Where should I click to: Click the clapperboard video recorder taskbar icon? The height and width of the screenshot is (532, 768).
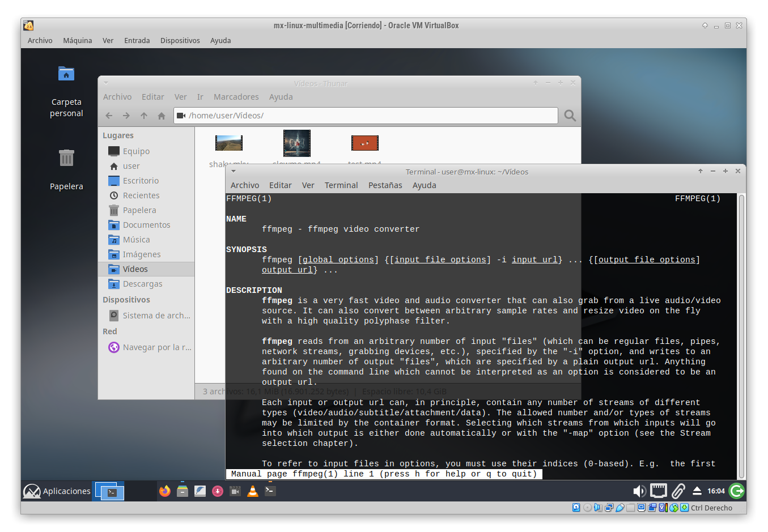click(x=235, y=491)
